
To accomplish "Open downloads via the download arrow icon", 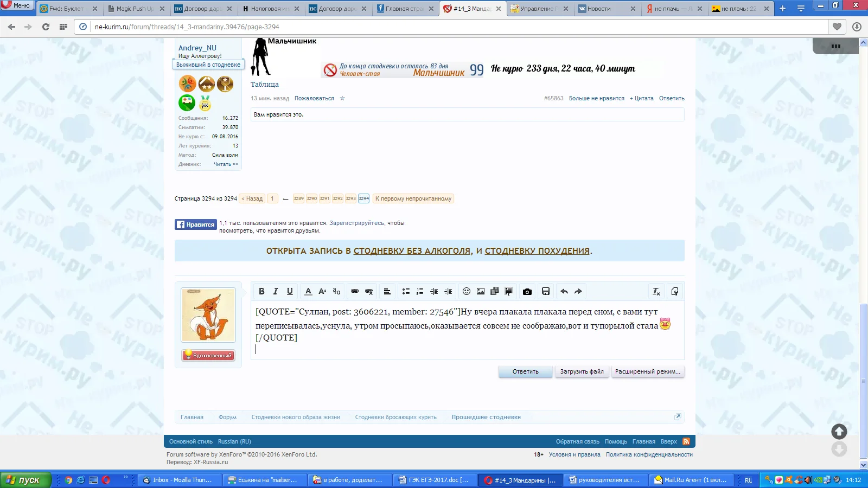I will 857,27.
